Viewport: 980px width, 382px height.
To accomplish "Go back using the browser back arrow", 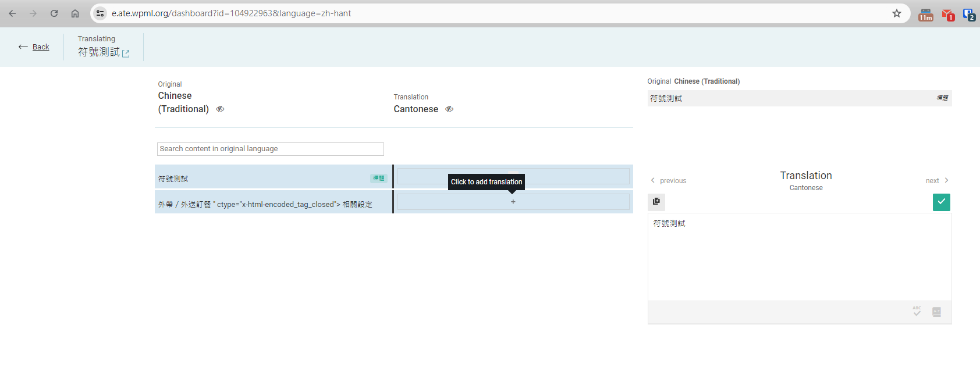I will tap(12, 13).
